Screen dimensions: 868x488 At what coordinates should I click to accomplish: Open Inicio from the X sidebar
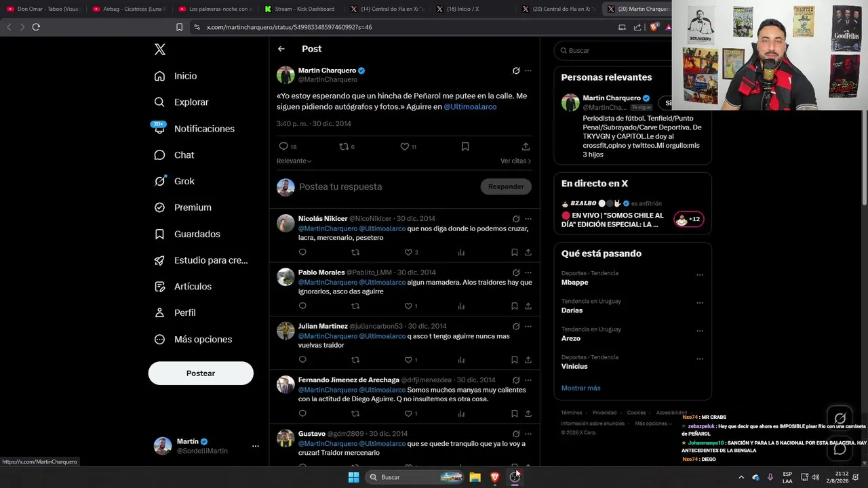[176, 76]
